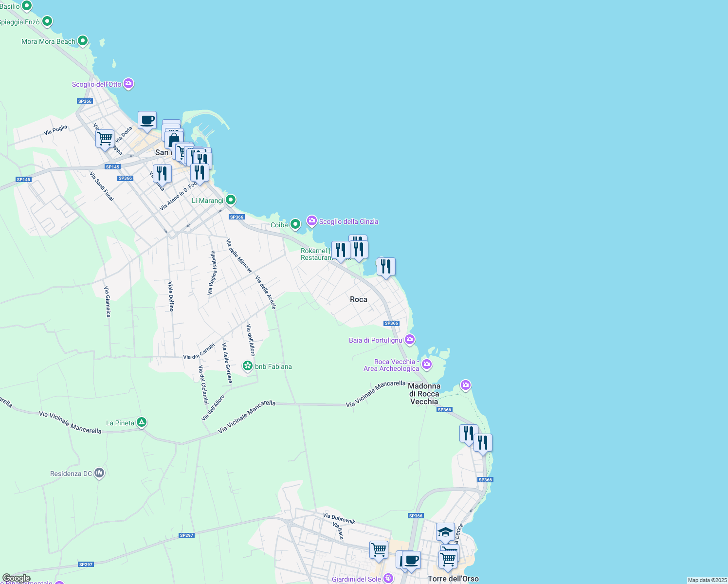Click the shopping cart marker near Via Puglia
The width and height of the screenshot is (728, 584).
click(x=105, y=140)
